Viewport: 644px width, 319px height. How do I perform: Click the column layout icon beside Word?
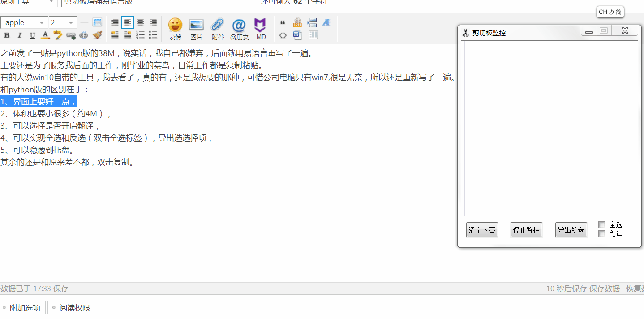point(313,35)
